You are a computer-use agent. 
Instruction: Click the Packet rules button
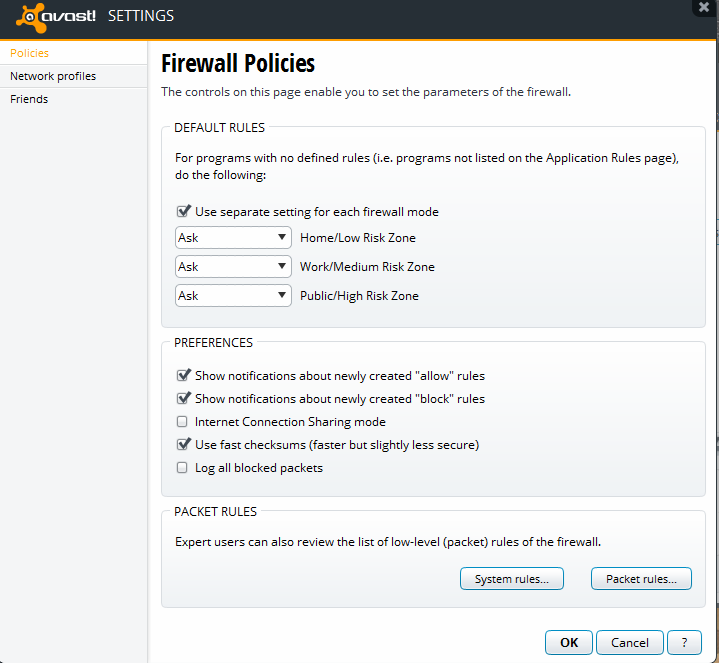tap(641, 579)
